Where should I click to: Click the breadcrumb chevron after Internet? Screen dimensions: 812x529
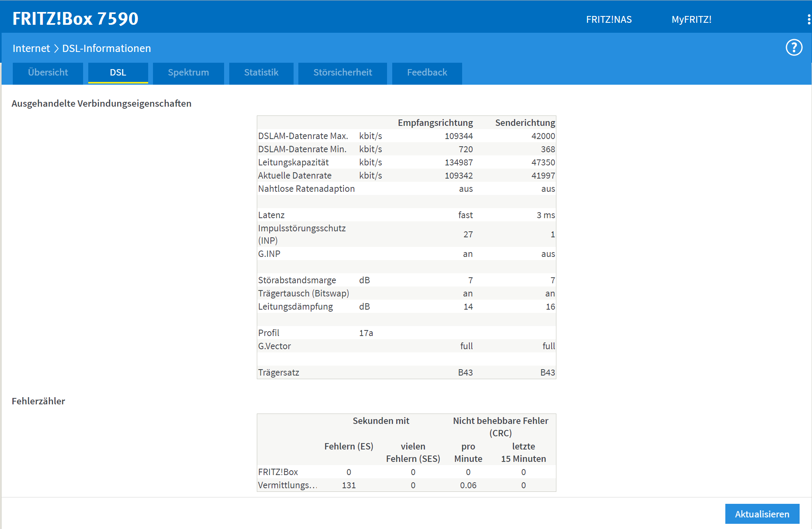tap(56, 48)
